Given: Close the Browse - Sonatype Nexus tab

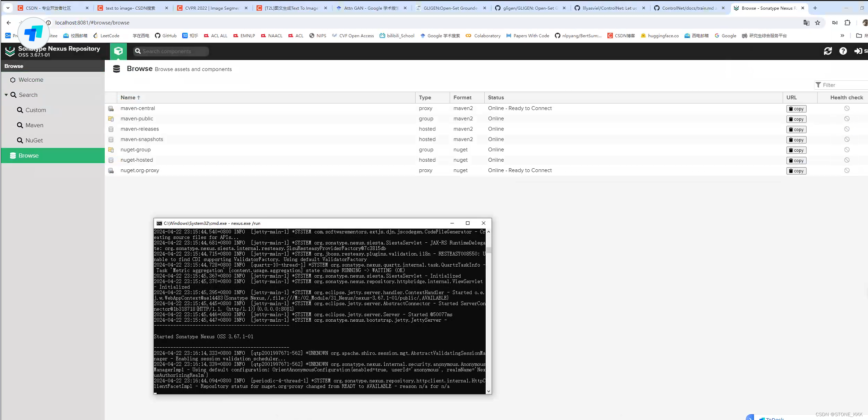Looking at the screenshot, I should tap(802, 8).
